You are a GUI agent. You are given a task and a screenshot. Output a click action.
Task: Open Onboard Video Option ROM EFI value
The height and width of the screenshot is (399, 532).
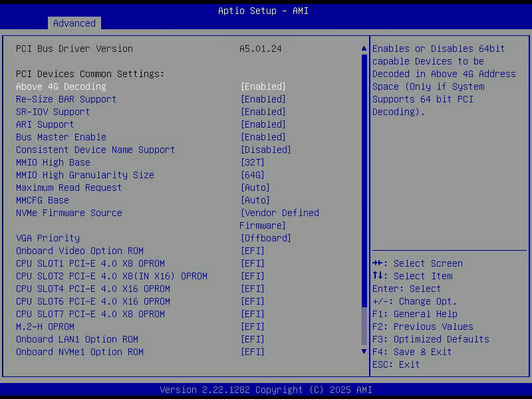(x=253, y=251)
